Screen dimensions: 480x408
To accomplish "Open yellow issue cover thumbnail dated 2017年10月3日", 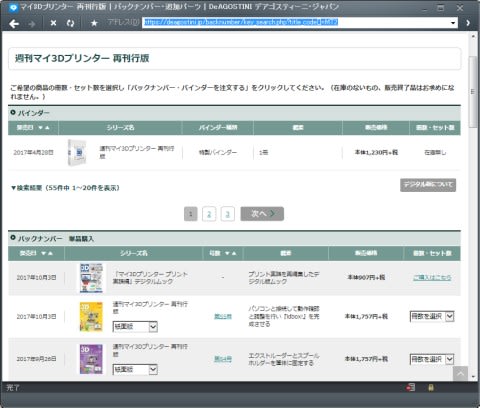I will point(91,317).
